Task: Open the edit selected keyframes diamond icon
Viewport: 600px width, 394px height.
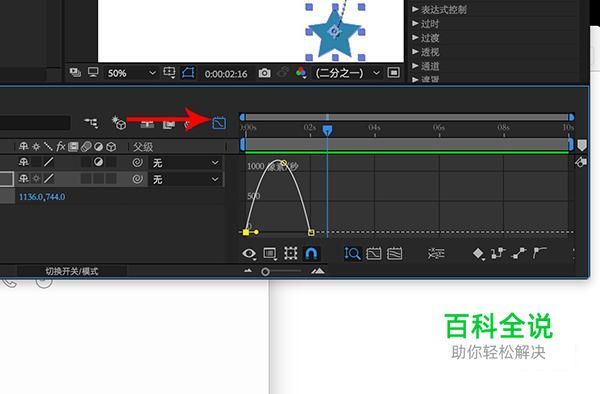Action: (478, 253)
